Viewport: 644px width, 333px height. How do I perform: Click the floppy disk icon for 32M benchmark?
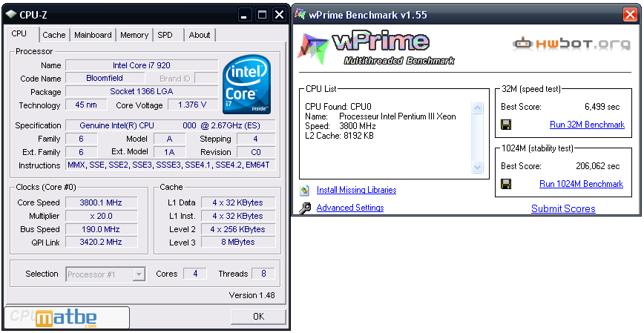tap(507, 125)
